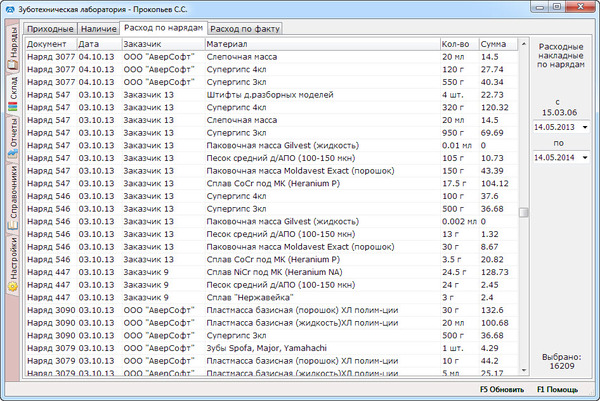This screenshot has height=401, width=600.
Task: Select the Сплав NiCr под МК (Heranium NA) row
Action: pyautogui.click(x=271, y=272)
